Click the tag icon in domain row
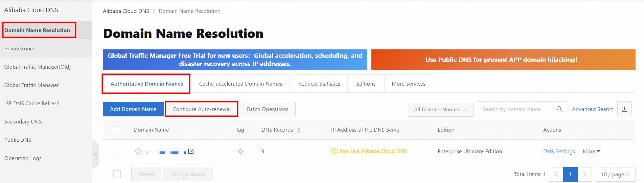Viewport: 644px width, 183px height. click(241, 151)
